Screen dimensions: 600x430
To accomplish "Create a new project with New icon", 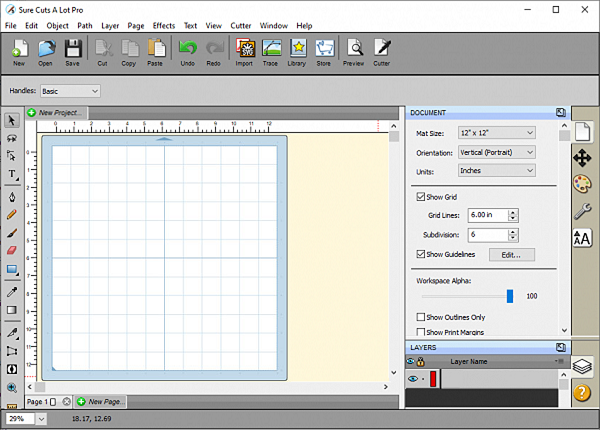I will coord(20,52).
